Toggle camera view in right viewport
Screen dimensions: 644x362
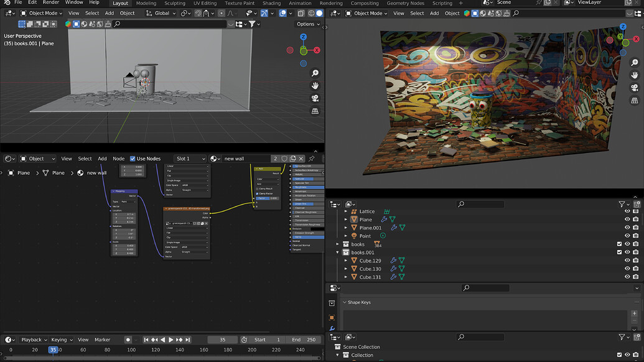[x=635, y=88]
